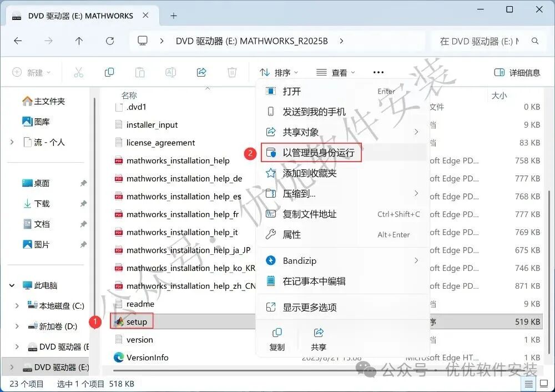Refresh the current folder view
This screenshot has width=555, height=392.
click(110, 41)
